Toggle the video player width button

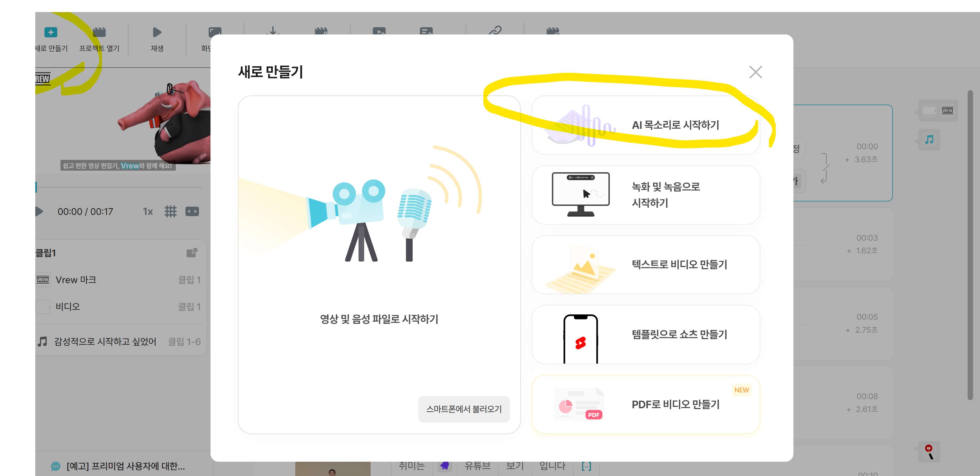(192, 211)
